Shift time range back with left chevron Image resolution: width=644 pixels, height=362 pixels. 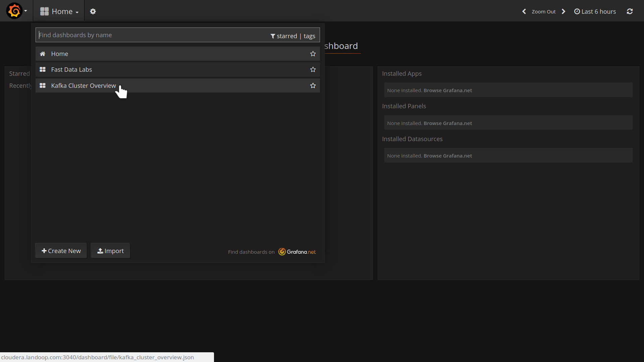(524, 11)
